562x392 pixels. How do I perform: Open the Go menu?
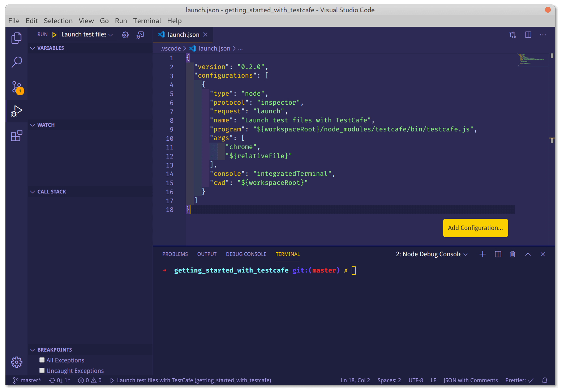point(104,21)
